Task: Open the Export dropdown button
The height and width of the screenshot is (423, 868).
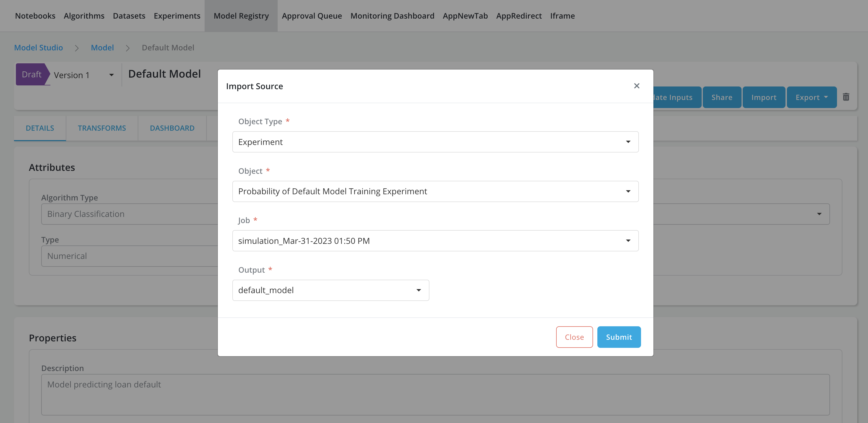Action: [x=811, y=97]
